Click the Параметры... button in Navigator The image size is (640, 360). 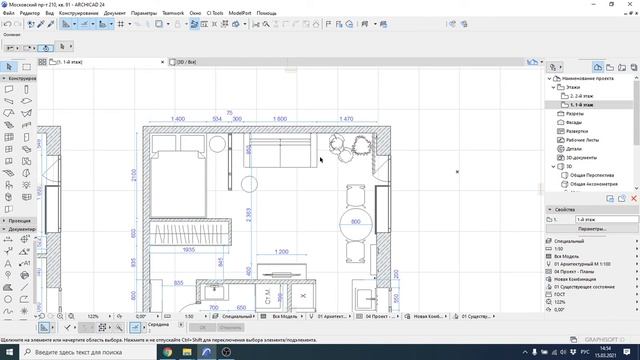click(592, 229)
